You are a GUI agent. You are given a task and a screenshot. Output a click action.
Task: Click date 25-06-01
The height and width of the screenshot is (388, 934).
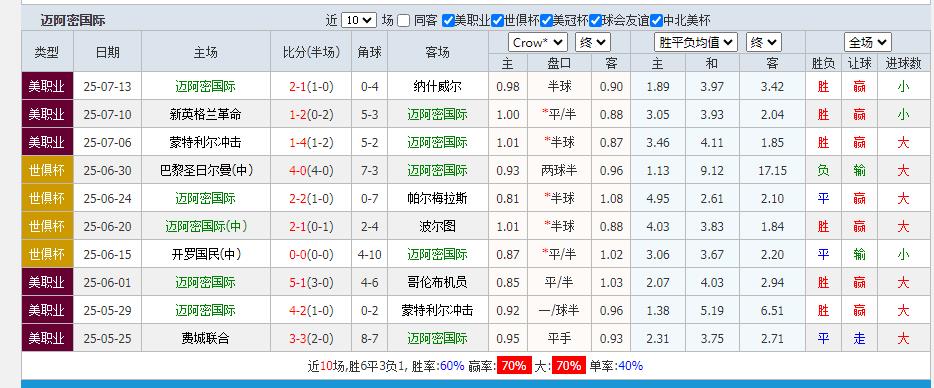pos(107,283)
